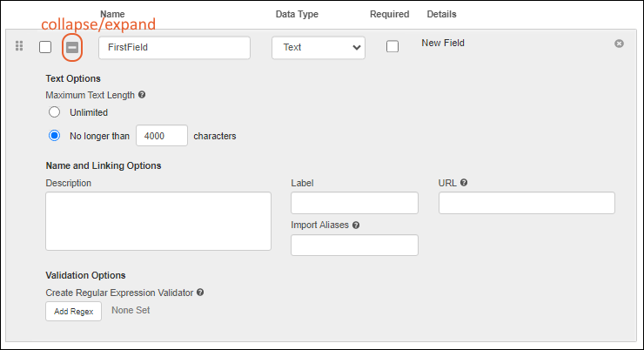This screenshot has width=644, height=350.
Task: Remove FirstField using the delete icon
Action: [619, 44]
